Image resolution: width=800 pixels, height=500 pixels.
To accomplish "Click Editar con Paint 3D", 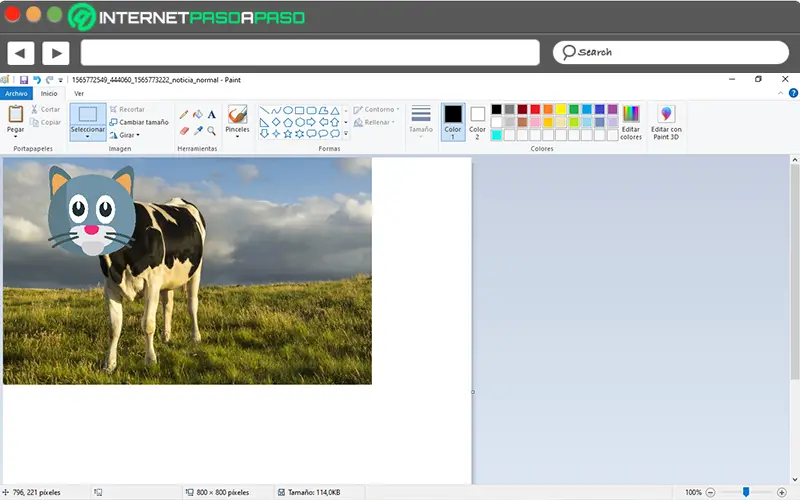I will point(666,122).
